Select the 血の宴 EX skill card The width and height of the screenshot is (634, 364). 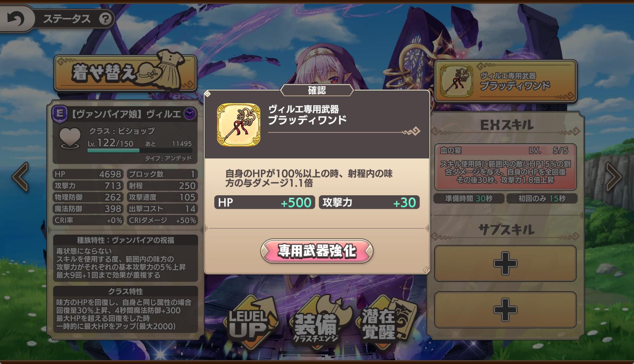pos(505,167)
